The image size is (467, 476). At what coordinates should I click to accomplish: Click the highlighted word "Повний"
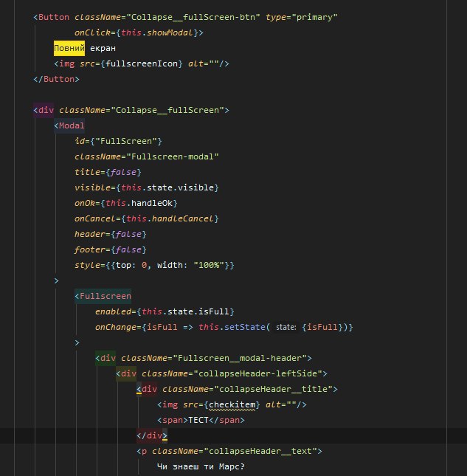[x=69, y=48]
